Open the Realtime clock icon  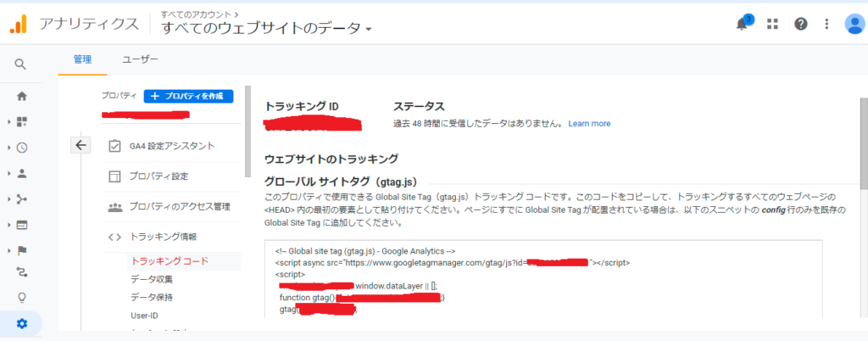21,148
